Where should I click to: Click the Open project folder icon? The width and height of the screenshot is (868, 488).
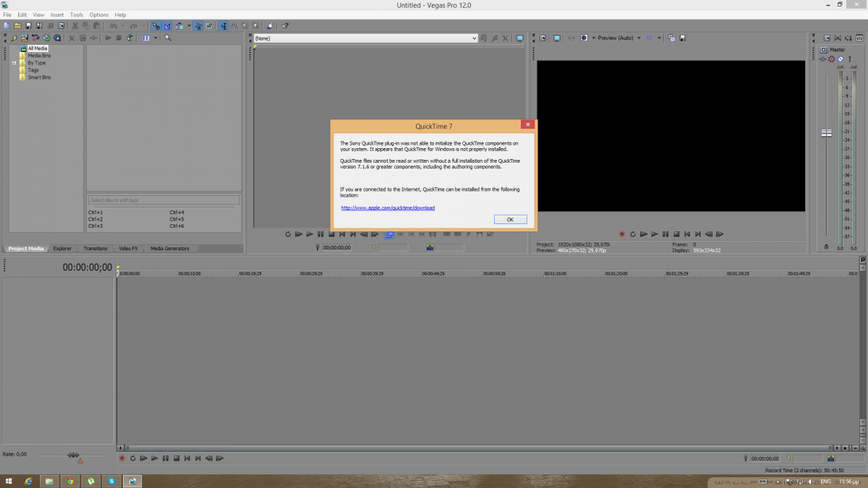click(17, 25)
